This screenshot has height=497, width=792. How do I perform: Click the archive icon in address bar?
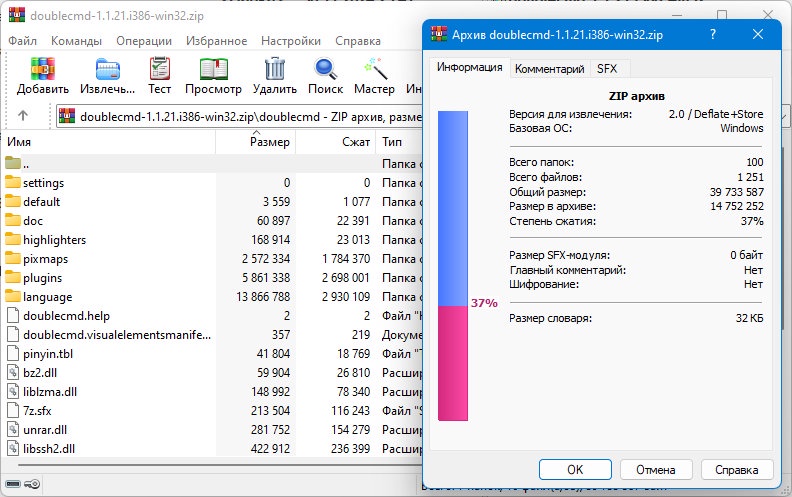point(67,116)
